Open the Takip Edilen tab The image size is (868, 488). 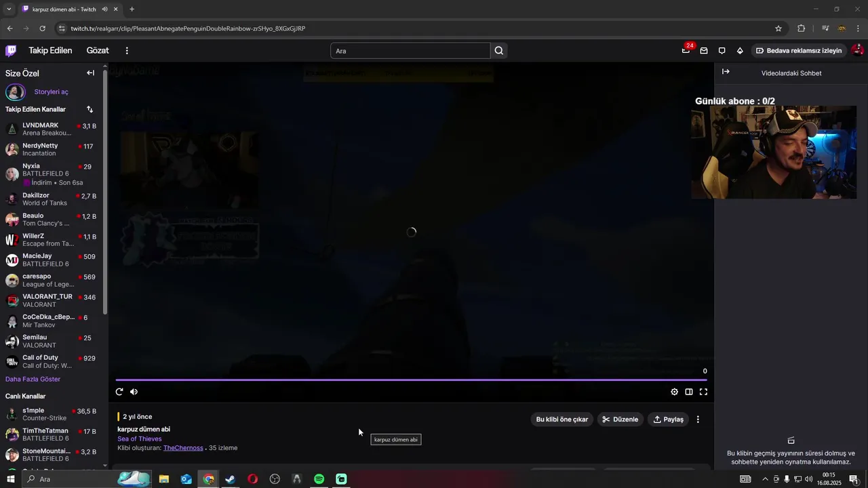tap(50, 51)
